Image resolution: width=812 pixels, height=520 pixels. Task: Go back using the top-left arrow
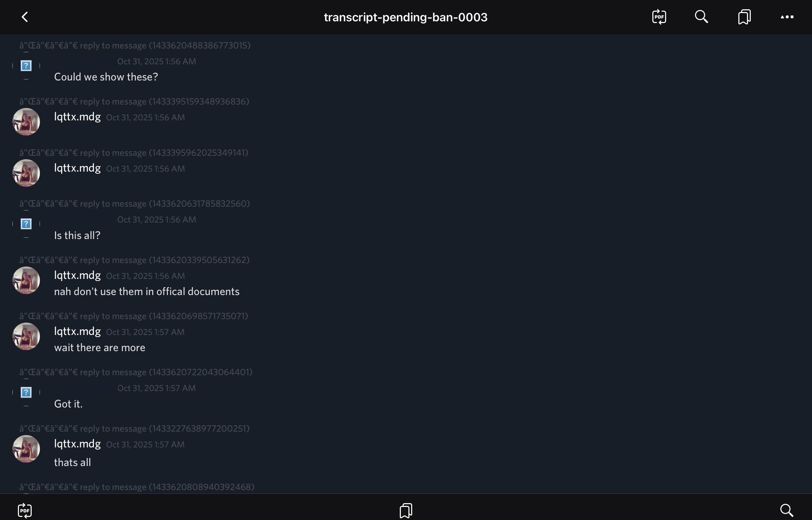25,17
